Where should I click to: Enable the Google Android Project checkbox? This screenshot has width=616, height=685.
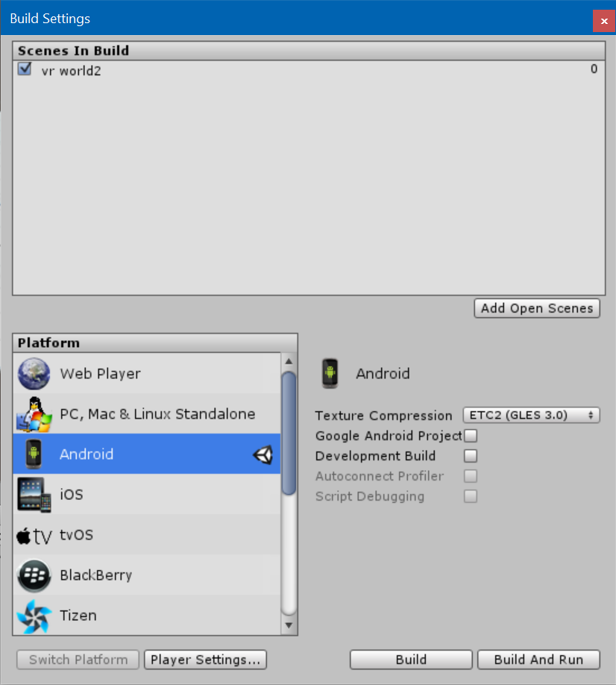(471, 436)
